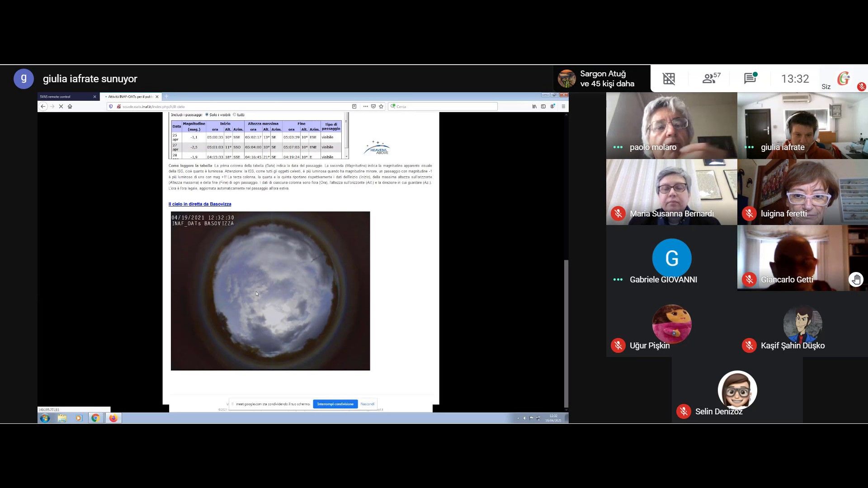Open the Windows Start menu
This screenshot has width=868, height=488.
tap(45, 418)
